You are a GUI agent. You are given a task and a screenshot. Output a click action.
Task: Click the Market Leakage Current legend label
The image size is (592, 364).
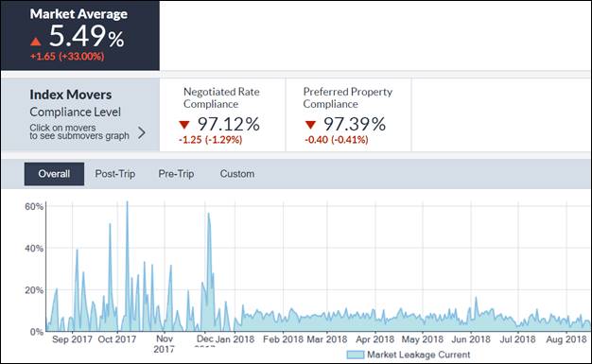418,355
